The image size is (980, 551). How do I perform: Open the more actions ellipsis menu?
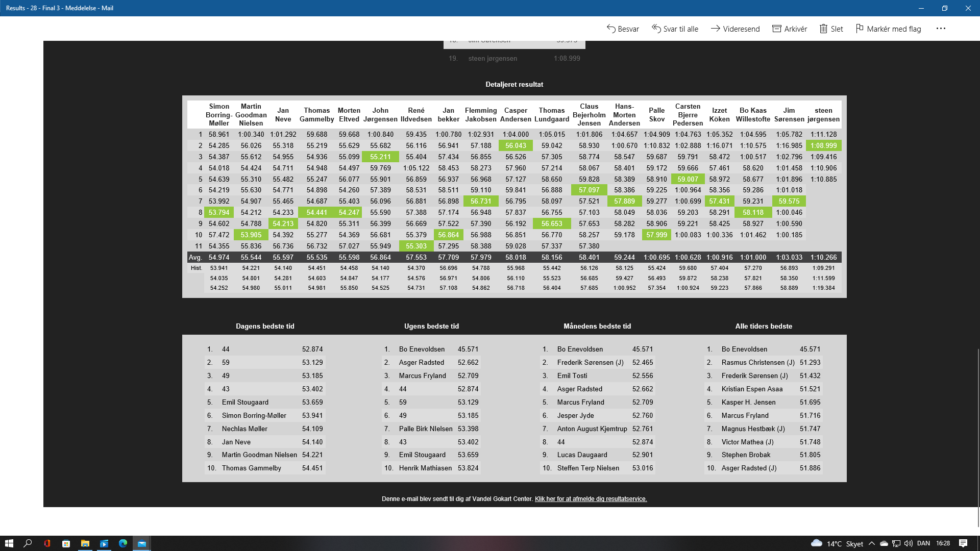tap(941, 29)
